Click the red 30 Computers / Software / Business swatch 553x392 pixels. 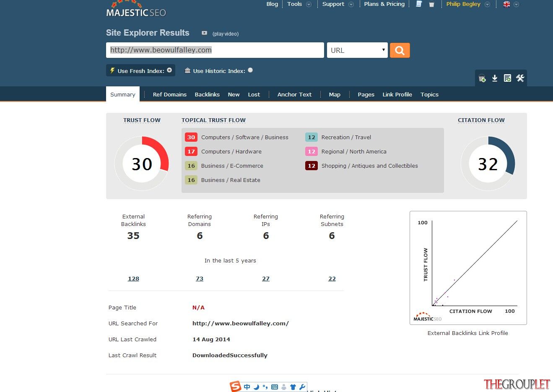point(191,137)
